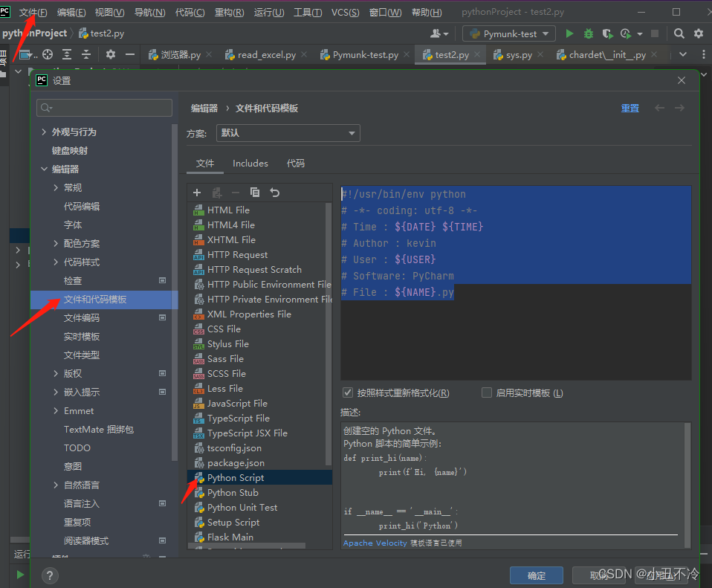Create a new template with the plus icon
The image size is (712, 588).
tap(196, 192)
